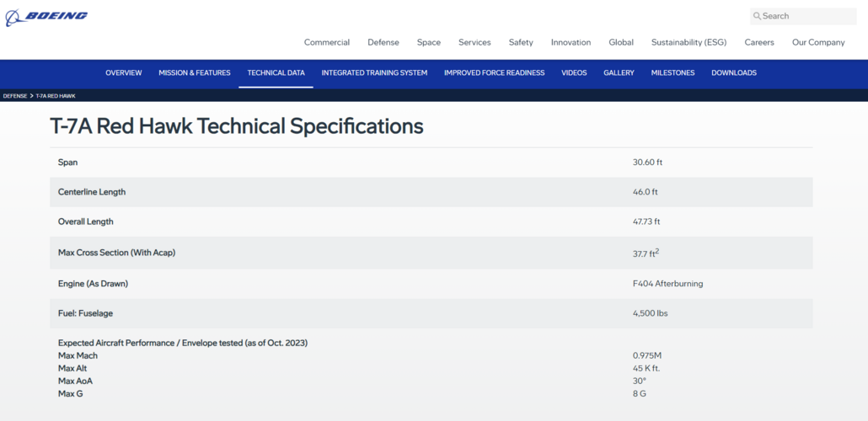
Task: Open the Global menu
Action: (621, 42)
